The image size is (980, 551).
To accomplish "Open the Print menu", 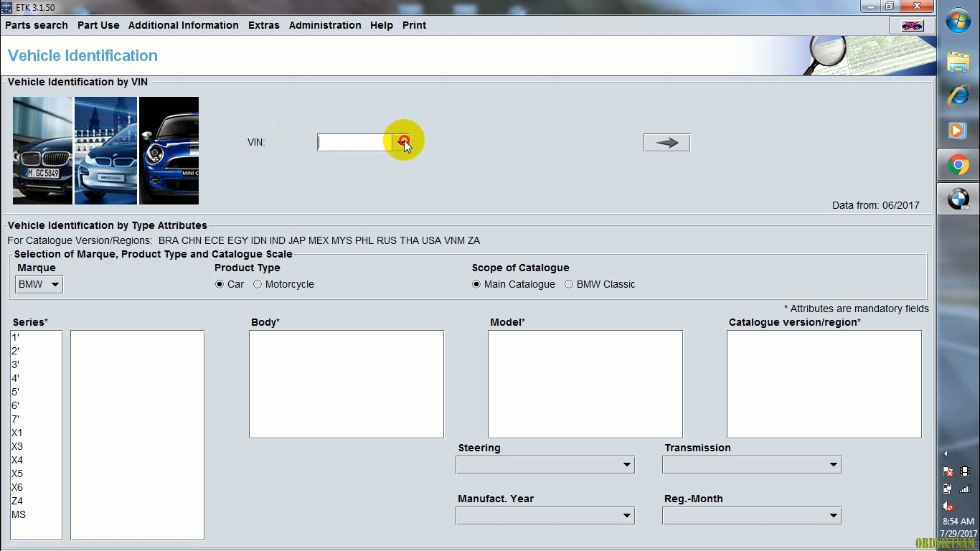I will pyautogui.click(x=415, y=25).
